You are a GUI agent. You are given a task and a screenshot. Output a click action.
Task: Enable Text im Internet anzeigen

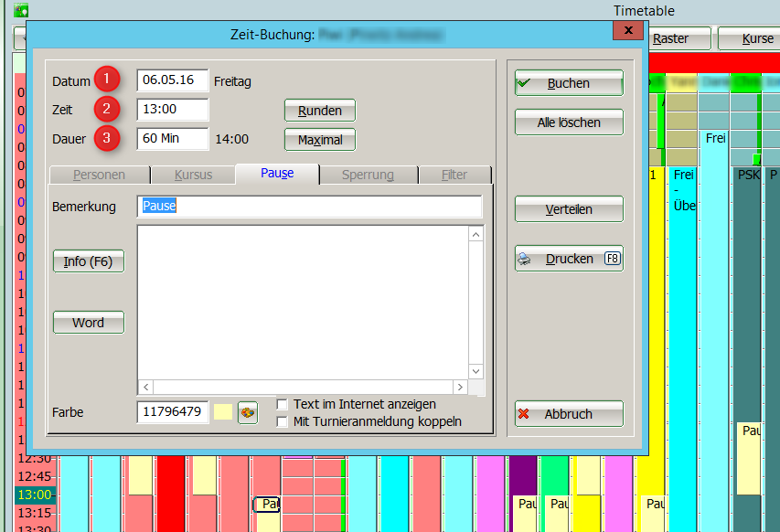click(x=283, y=404)
